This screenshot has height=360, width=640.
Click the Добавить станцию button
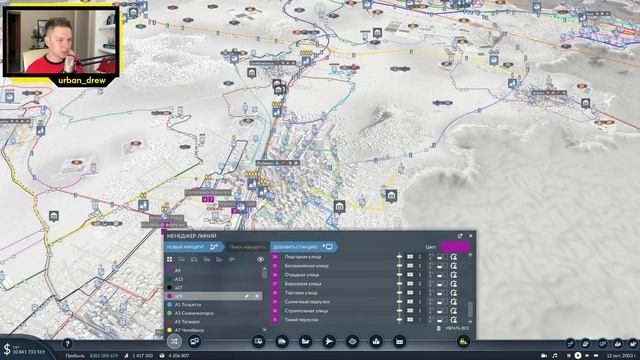(303, 247)
